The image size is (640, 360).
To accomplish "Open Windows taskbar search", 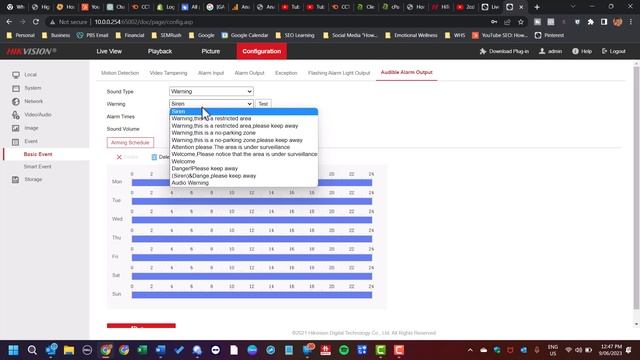I will 32,350.
